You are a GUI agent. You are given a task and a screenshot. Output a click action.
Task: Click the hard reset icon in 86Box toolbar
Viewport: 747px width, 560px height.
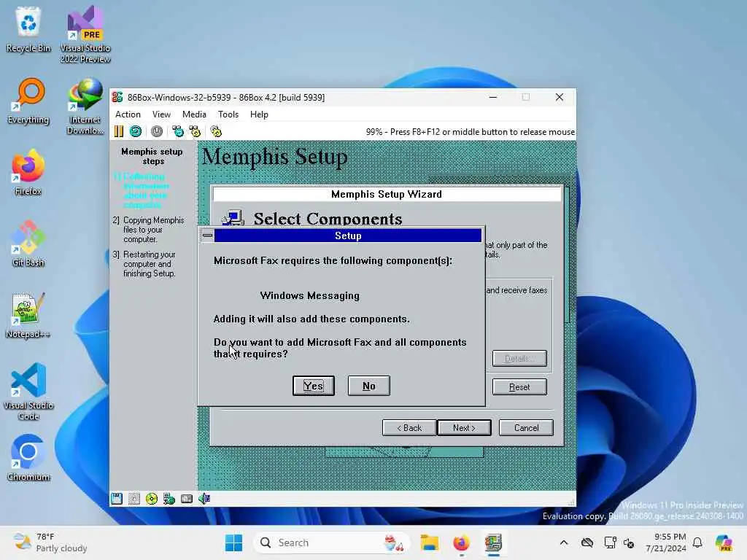click(136, 131)
